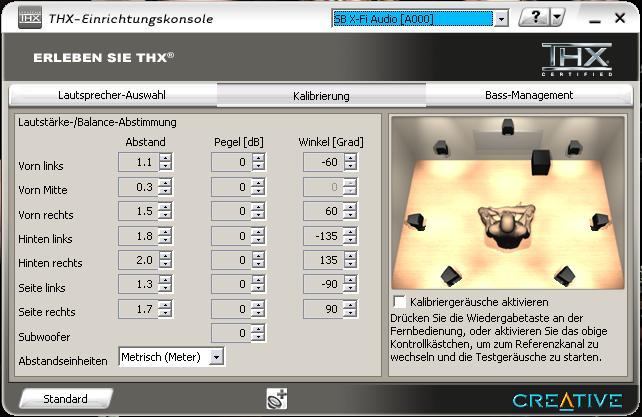Decrease Hinten rechts Pegel with down arrow
The width and height of the screenshot is (642, 417).
258,265
